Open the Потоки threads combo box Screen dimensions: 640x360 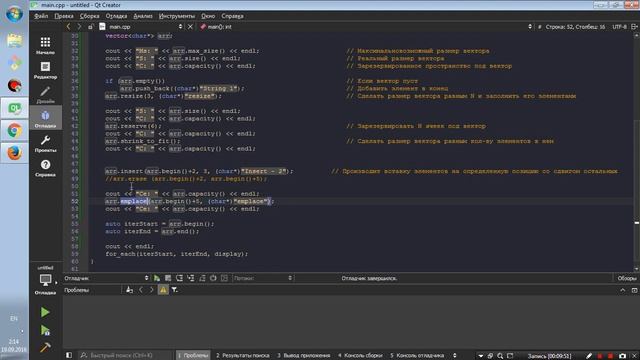point(263,278)
